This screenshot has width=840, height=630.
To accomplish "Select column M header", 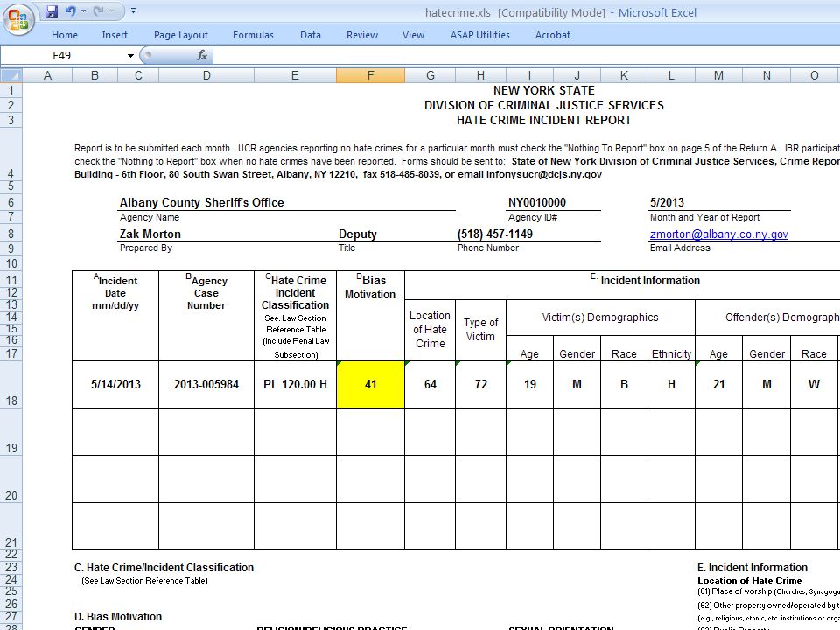I will [x=718, y=75].
